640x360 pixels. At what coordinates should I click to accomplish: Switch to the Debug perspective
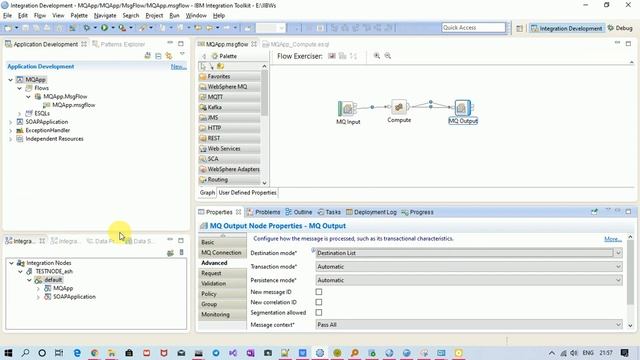(x=620, y=28)
